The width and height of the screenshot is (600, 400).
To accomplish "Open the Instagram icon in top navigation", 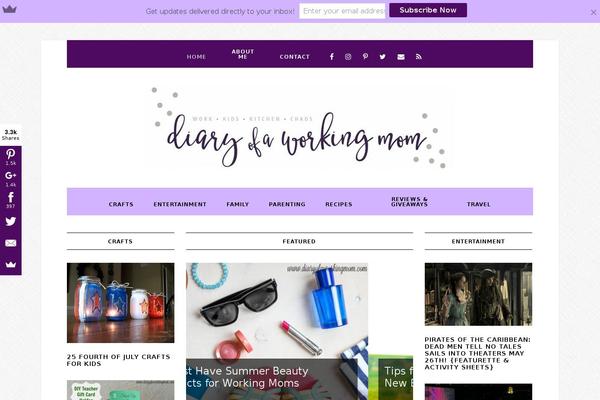I will (348, 57).
